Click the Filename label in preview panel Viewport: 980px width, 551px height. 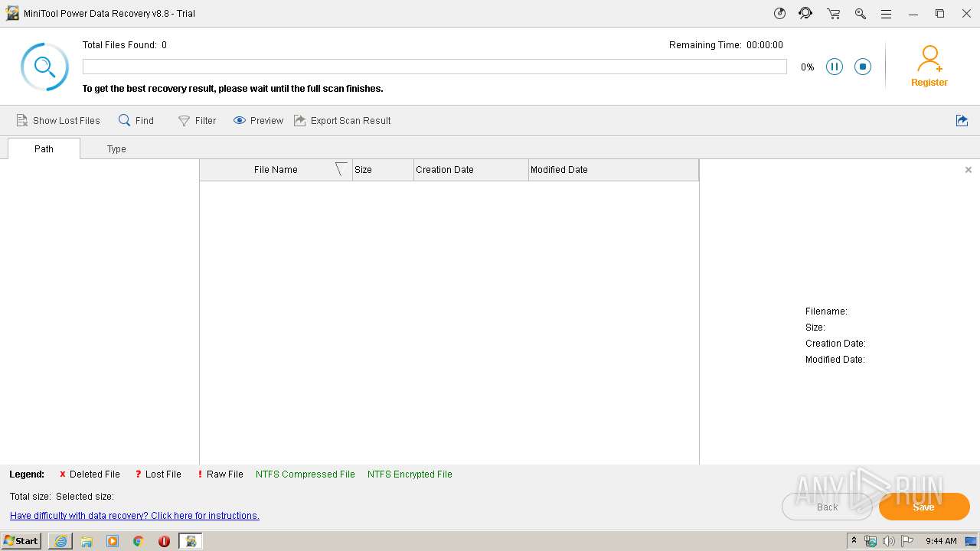pyautogui.click(x=826, y=311)
